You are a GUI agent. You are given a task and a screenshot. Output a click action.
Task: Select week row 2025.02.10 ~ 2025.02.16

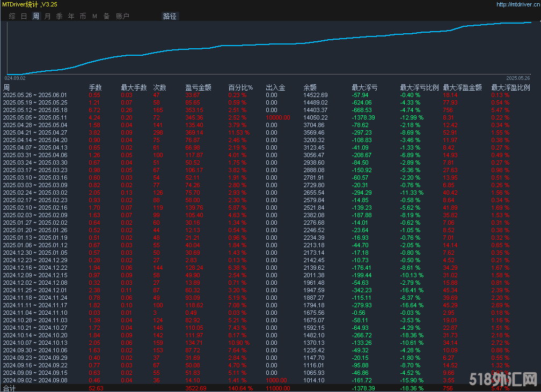270,208
